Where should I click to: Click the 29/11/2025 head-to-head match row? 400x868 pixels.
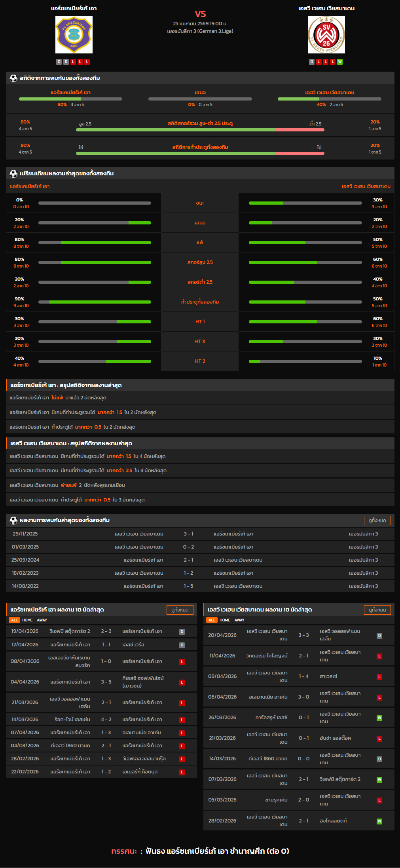(x=200, y=534)
